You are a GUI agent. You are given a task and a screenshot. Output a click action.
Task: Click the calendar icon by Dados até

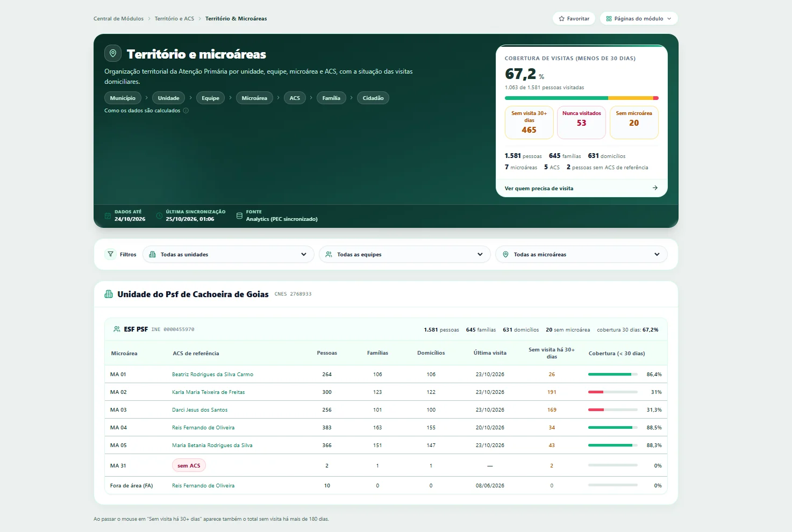point(108,215)
